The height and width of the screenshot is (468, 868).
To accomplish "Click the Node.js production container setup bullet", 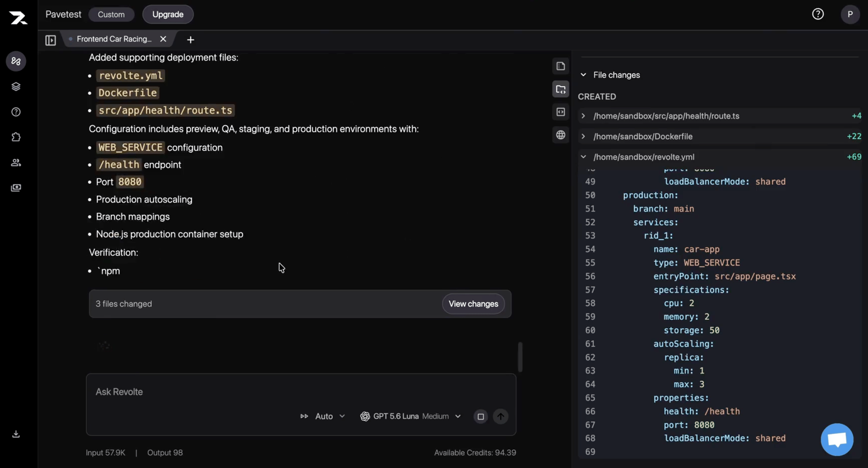I will [170, 234].
